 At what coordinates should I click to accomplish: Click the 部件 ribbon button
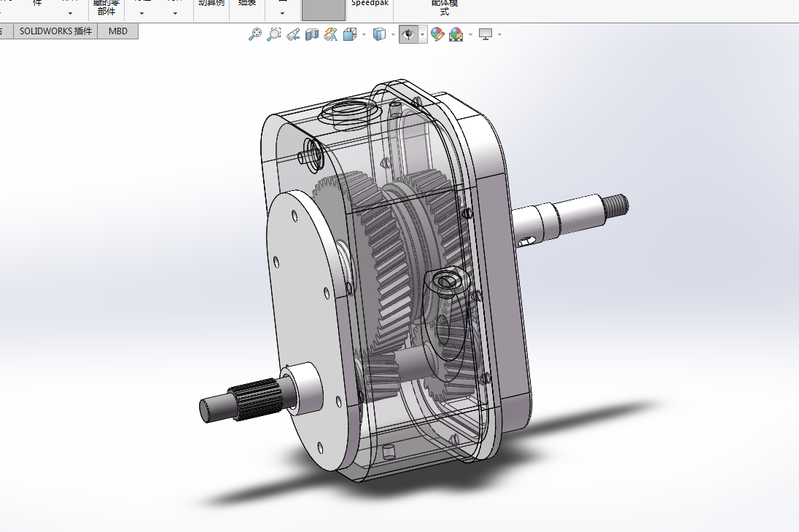[x=106, y=7]
